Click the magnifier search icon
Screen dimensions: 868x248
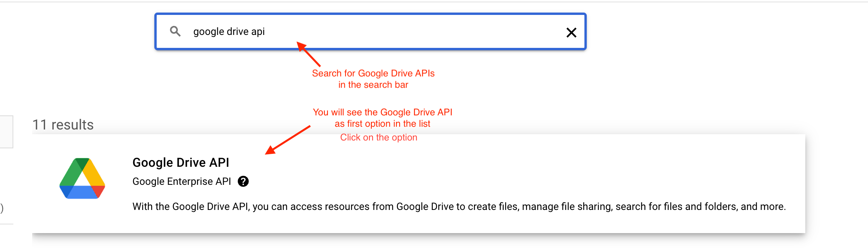(175, 31)
